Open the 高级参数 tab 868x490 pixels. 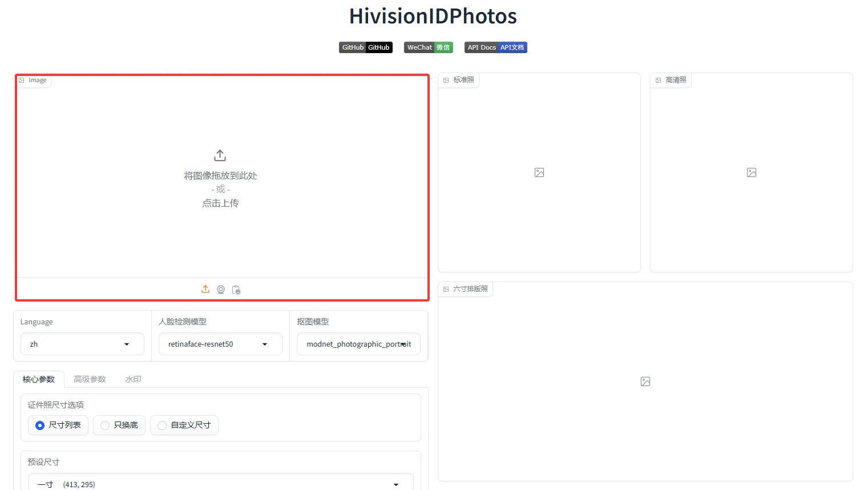(90, 379)
